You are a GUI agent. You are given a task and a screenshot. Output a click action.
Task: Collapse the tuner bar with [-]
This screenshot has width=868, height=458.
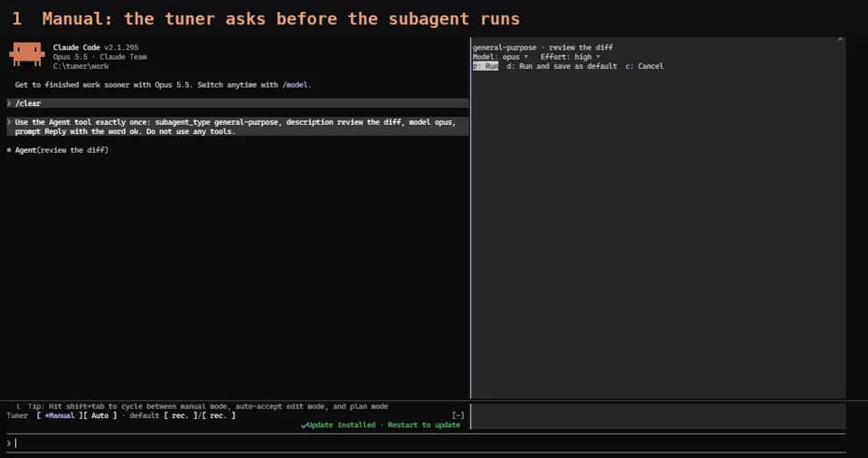[458, 415]
